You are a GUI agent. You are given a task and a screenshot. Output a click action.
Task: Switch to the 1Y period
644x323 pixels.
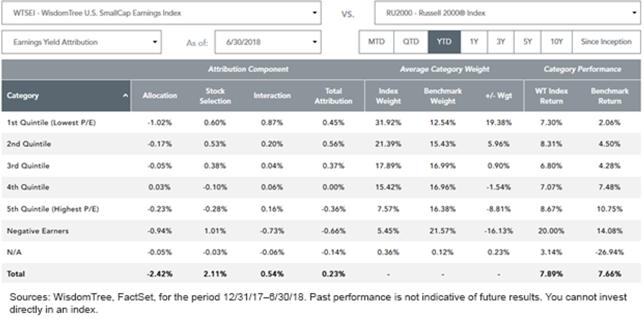[474, 42]
